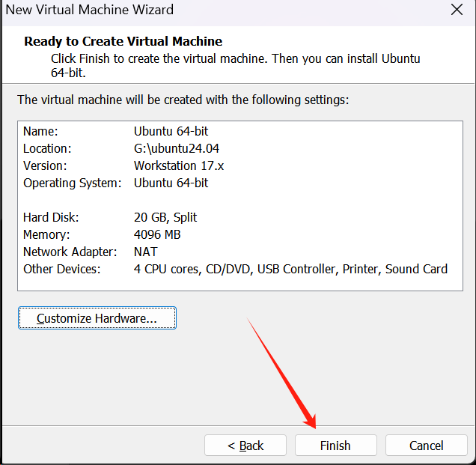Click the '4096 MB' memory value
Image resolution: width=476 pixels, height=465 pixels.
(x=157, y=234)
